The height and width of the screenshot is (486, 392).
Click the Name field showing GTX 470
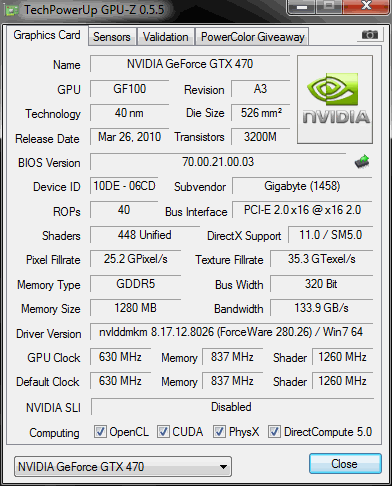coord(190,64)
